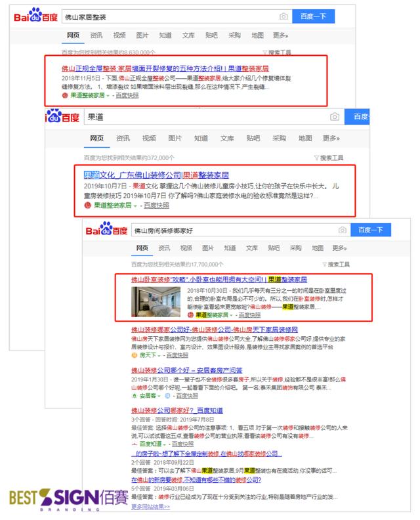Click search field containing 佛山房间装修哪家好
The image size is (420, 520).
tap(241, 230)
